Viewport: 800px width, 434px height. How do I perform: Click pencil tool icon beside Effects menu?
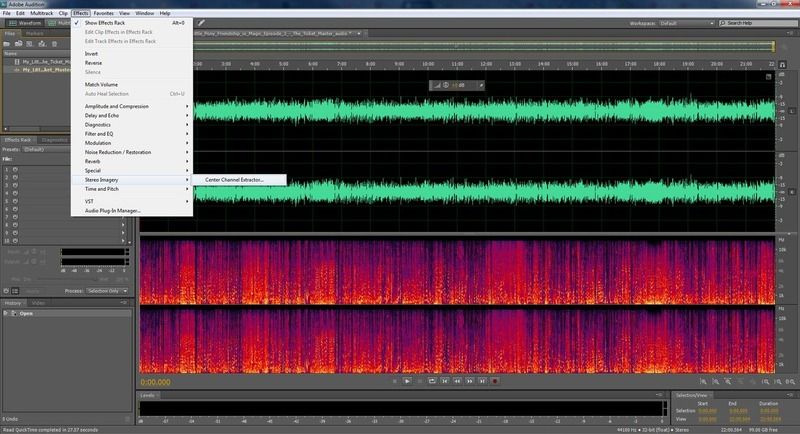[201, 23]
